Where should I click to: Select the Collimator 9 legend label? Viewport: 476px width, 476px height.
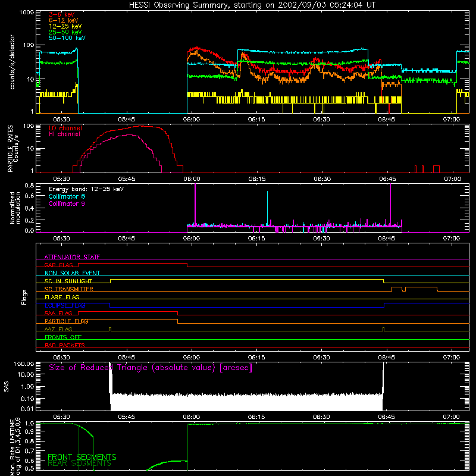(x=67, y=203)
